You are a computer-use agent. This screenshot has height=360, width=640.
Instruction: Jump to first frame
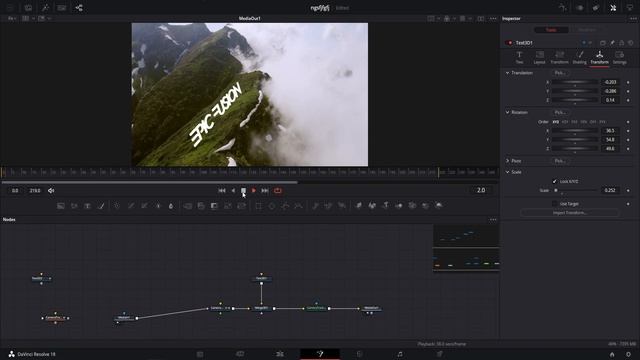(222, 191)
